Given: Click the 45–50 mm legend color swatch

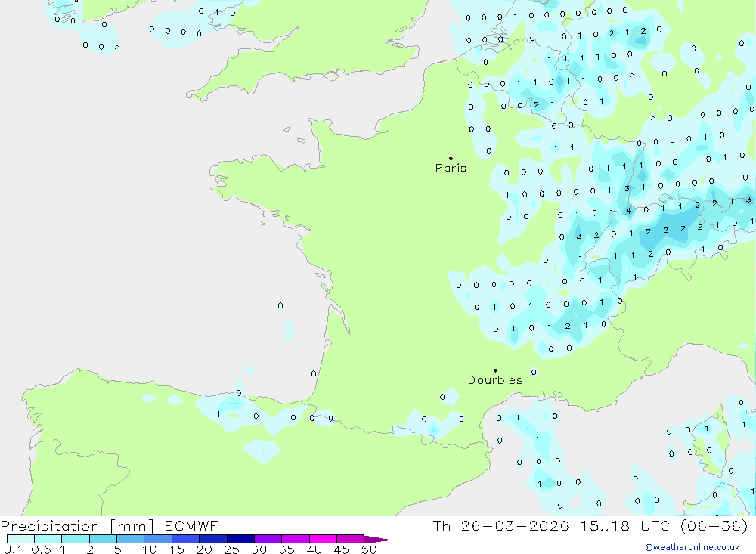Looking at the screenshot, I should (x=351, y=539).
